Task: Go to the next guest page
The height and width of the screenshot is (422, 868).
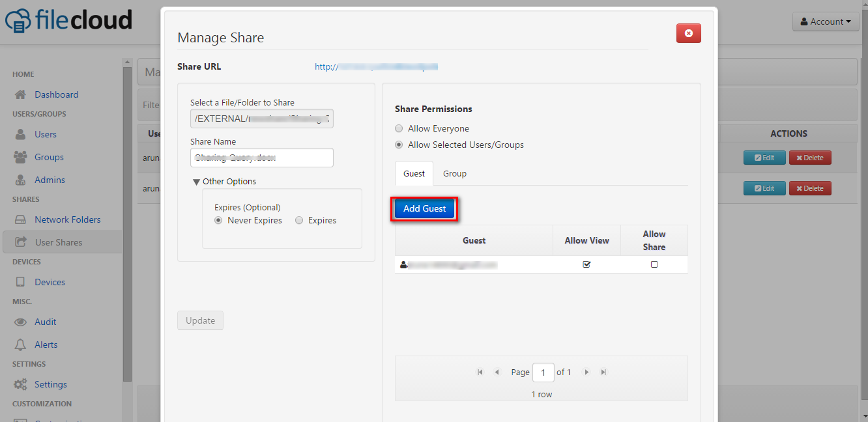Action: [586, 373]
